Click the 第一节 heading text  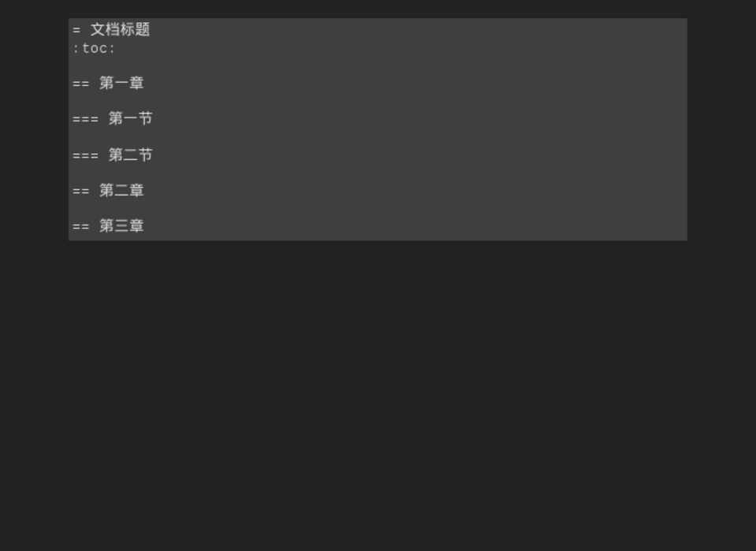point(130,118)
